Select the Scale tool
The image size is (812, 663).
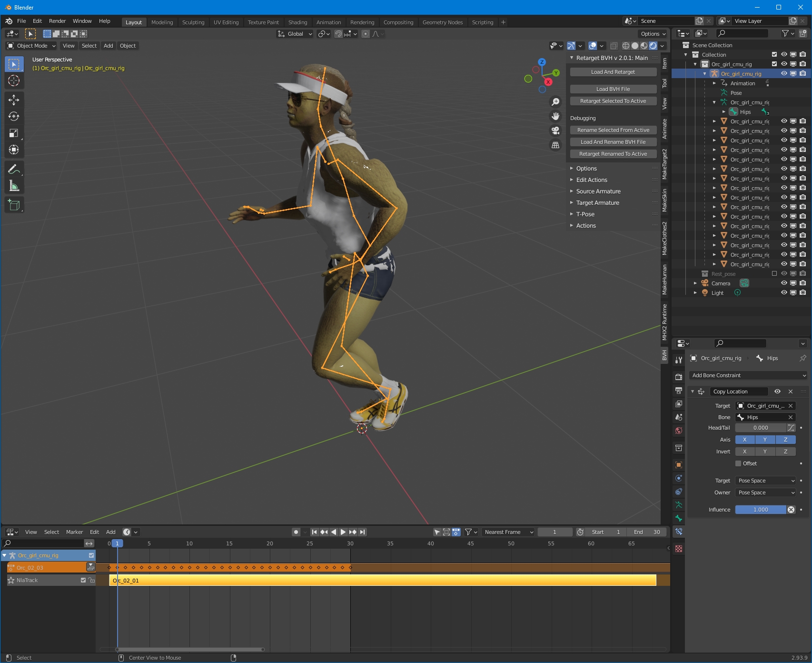click(14, 133)
